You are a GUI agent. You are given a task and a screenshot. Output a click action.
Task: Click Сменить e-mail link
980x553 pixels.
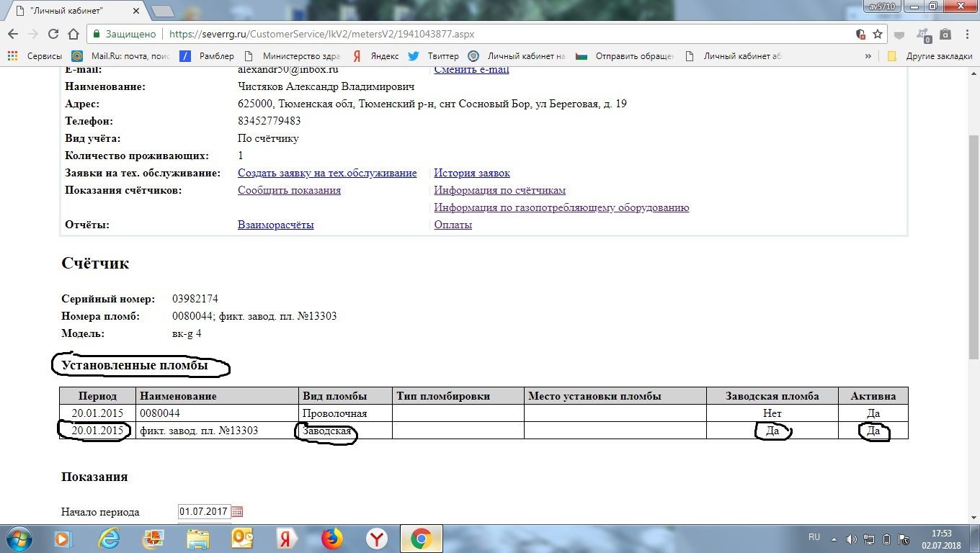471,70
